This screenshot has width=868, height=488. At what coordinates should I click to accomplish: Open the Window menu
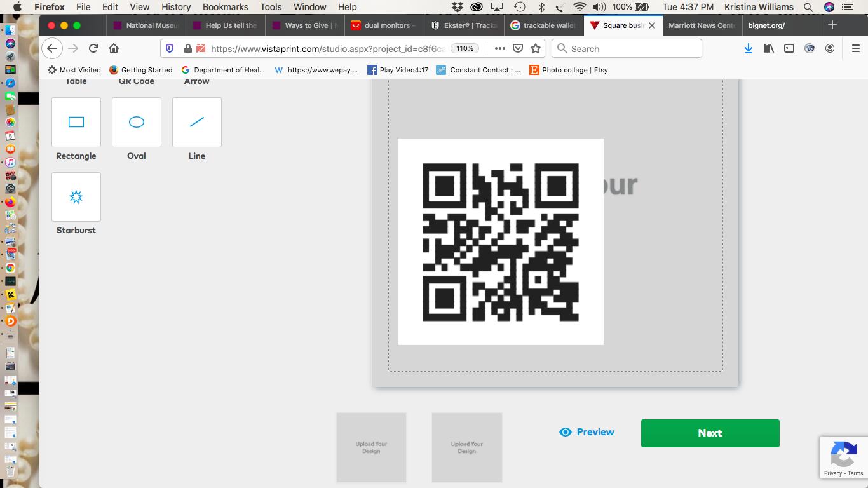[x=310, y=7]
